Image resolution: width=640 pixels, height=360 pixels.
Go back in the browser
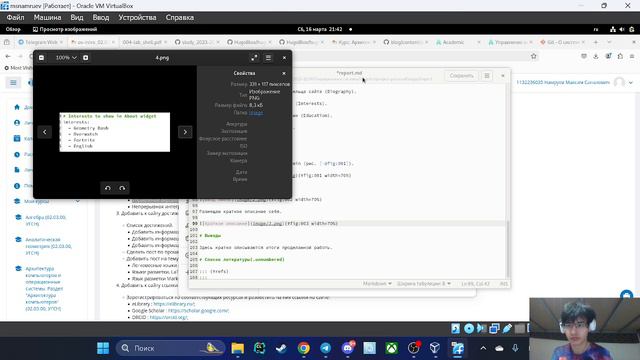pos(8,56)
